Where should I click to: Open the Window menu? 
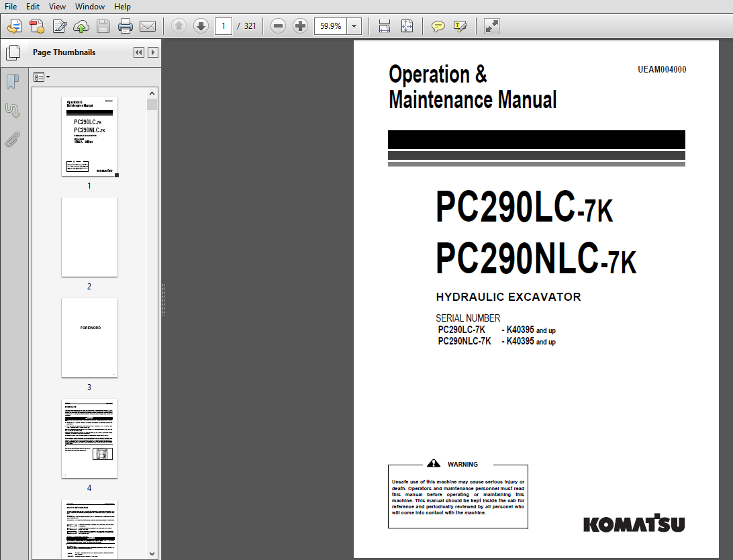pos(90,7)
